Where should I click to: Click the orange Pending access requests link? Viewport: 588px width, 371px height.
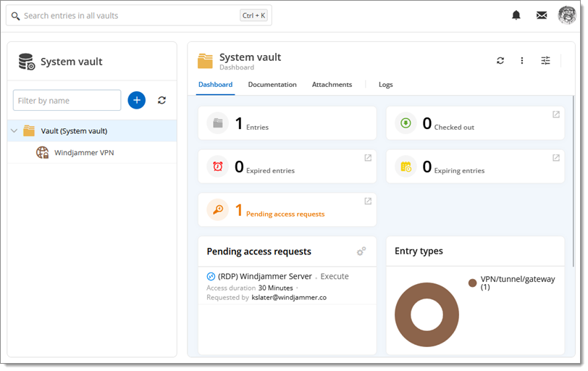tap(285, 214)
